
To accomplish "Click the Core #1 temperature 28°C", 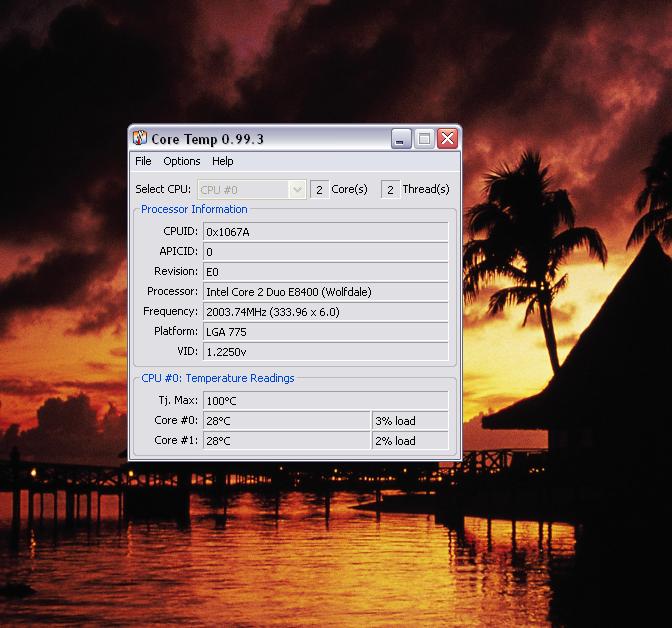I will click(287, 441).
